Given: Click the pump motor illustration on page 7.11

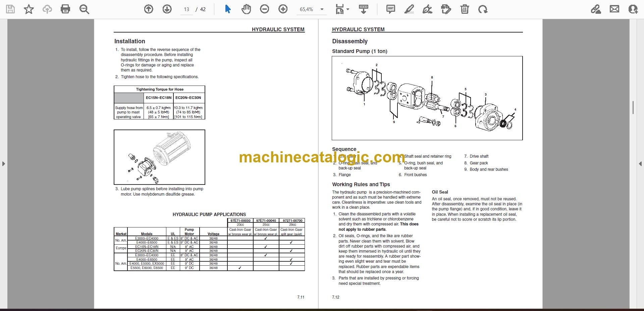Looking at the screenshot, I should 159,157.
